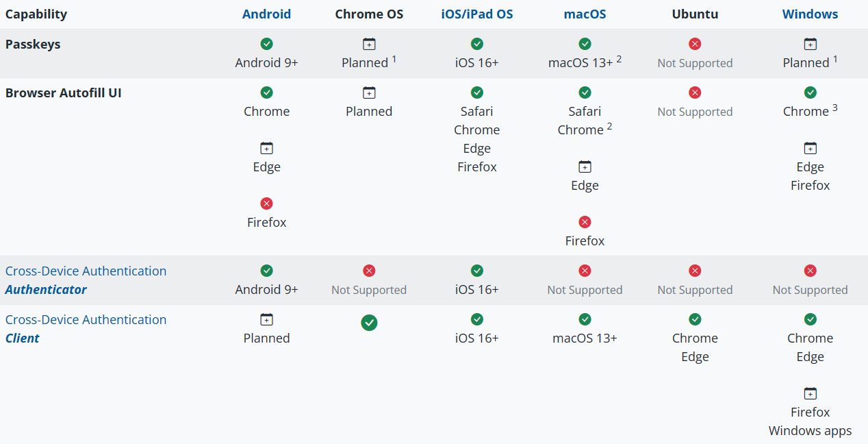Click the planned icon for Android Cross-Device Client
This screenshot has width=868, height=444.
coord(267,319)
